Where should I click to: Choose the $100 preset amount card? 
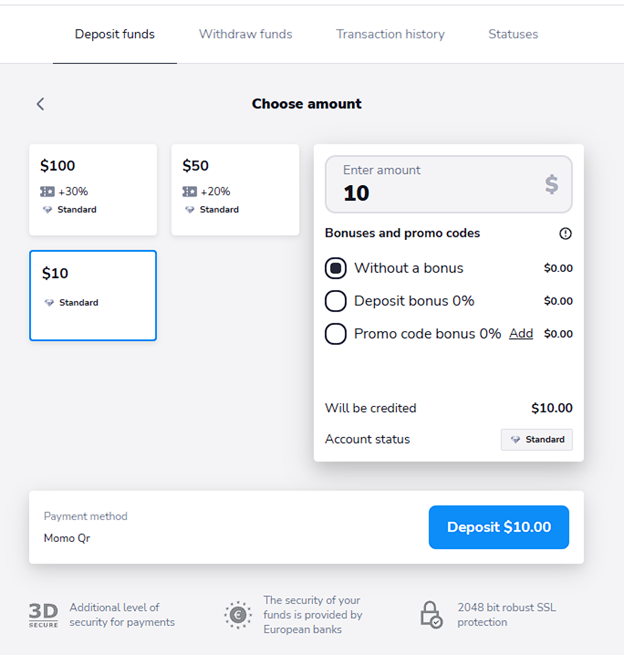tap(93, 190)
